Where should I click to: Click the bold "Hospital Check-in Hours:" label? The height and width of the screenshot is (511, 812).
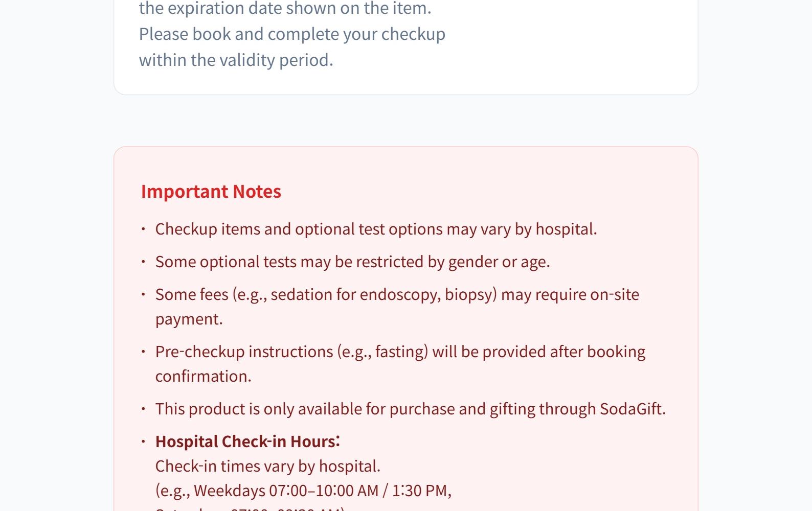click(247, 442)
